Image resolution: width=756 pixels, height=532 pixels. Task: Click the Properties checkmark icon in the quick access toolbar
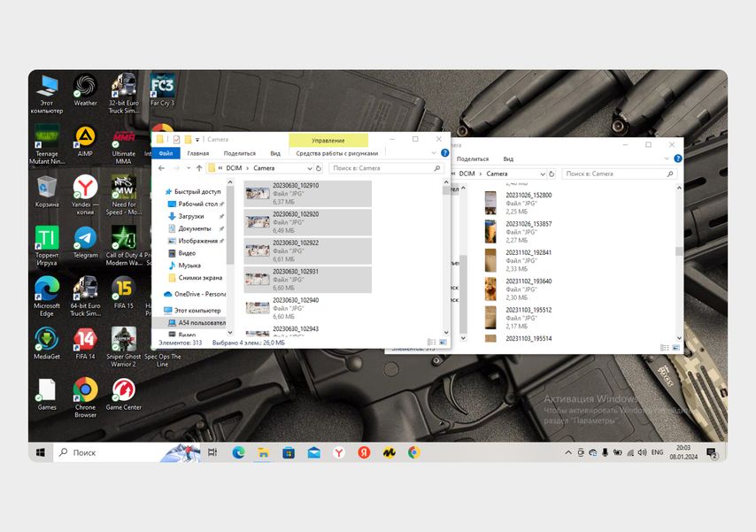176,139
